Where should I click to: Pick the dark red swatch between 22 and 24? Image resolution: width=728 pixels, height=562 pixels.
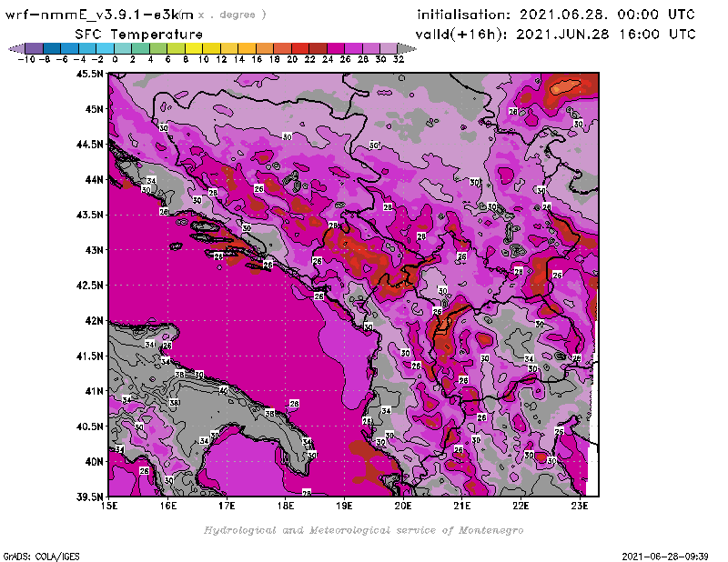318,48
